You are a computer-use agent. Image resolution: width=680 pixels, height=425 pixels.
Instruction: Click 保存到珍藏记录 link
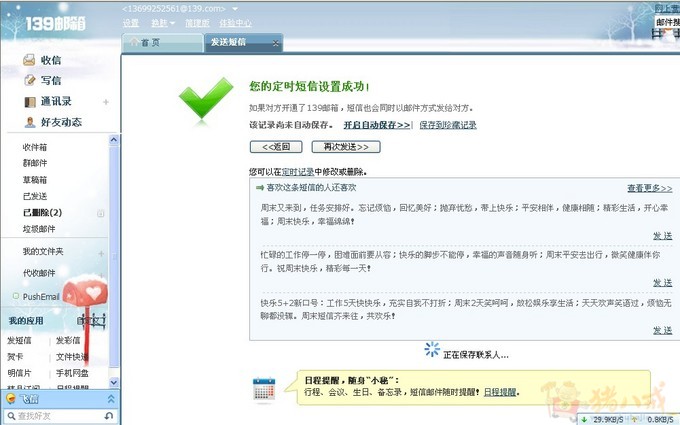click(448, 125)
